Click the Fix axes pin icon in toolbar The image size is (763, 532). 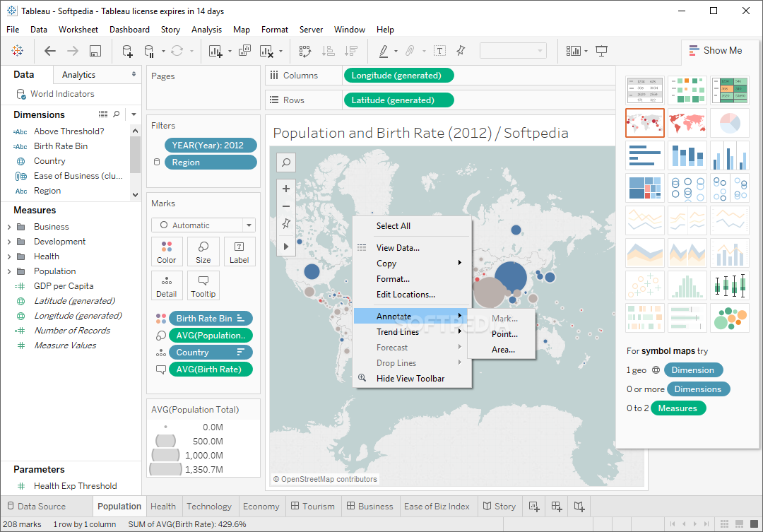point(461,51)
